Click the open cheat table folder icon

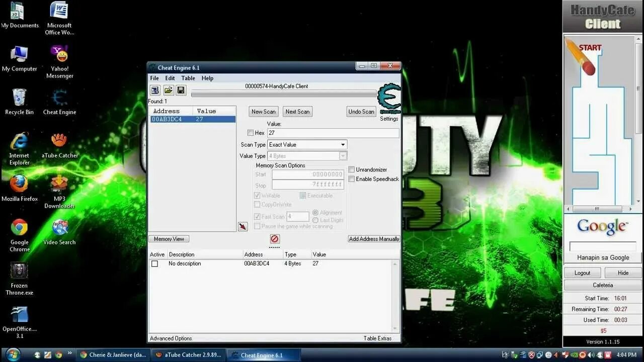[168, 89]
